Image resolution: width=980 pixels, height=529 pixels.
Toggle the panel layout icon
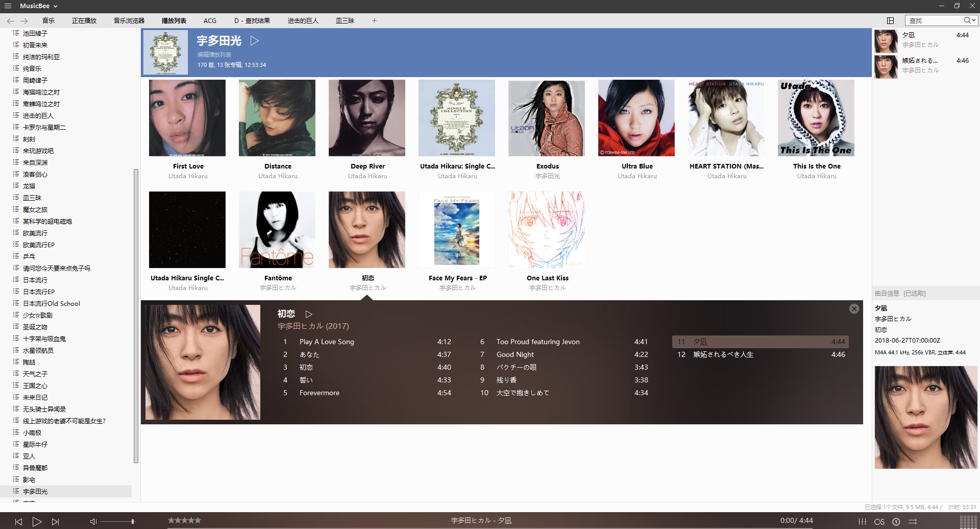(890, 20)
